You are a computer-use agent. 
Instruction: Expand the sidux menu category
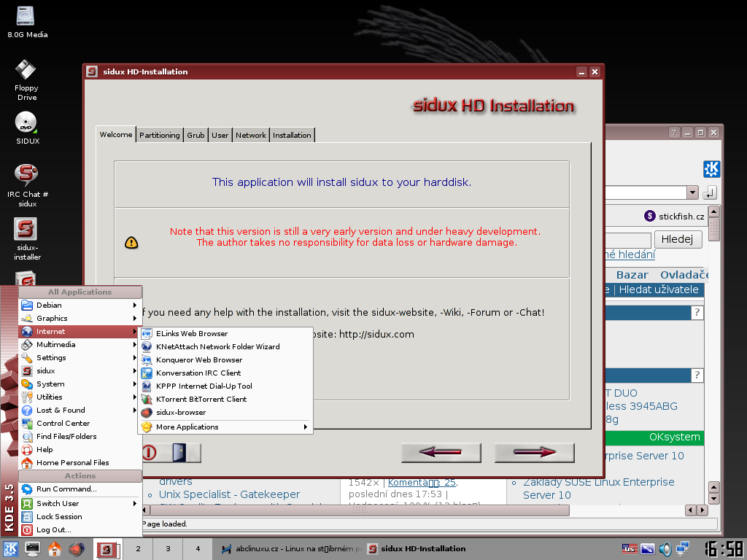point(80,370)
